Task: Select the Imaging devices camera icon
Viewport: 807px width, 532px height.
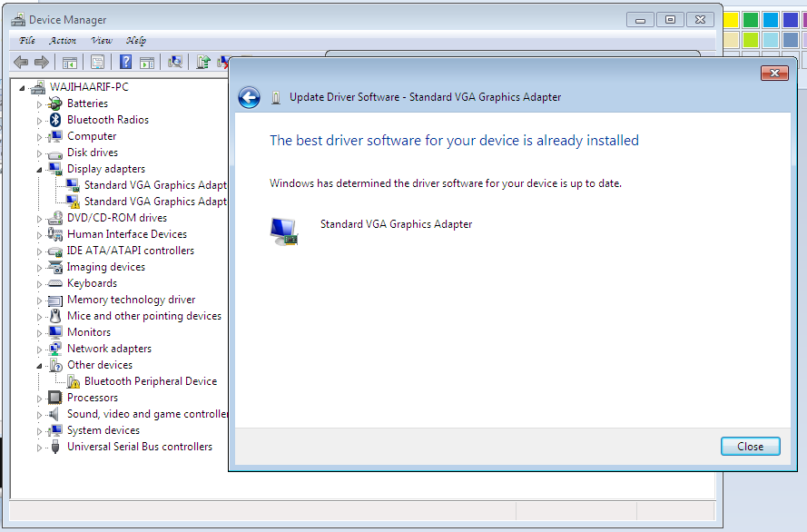Action: point(55,267)
